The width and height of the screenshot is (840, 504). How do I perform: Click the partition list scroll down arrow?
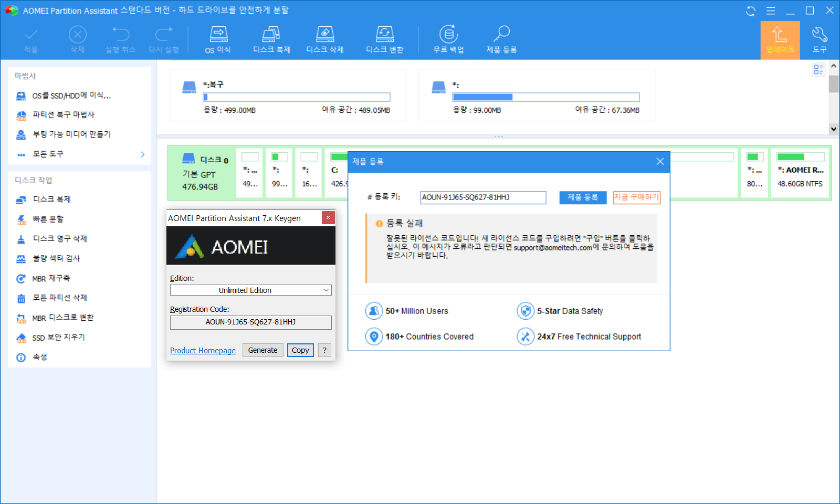tap(834, 129)
